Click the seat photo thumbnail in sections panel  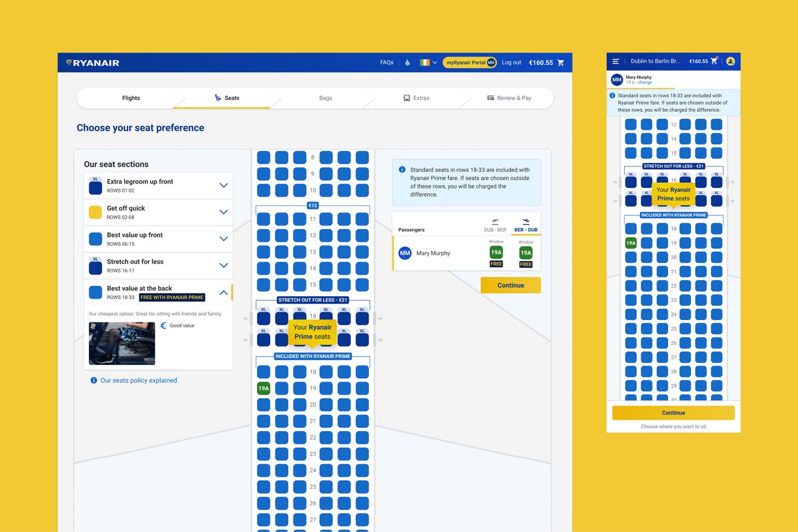click(x=122, y=343)
